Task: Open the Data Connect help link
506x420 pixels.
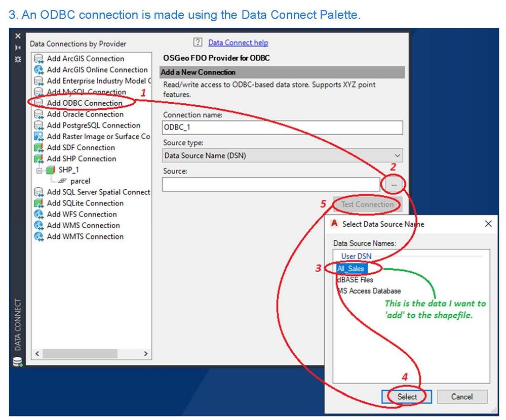Action: click(x=238, y=43)
